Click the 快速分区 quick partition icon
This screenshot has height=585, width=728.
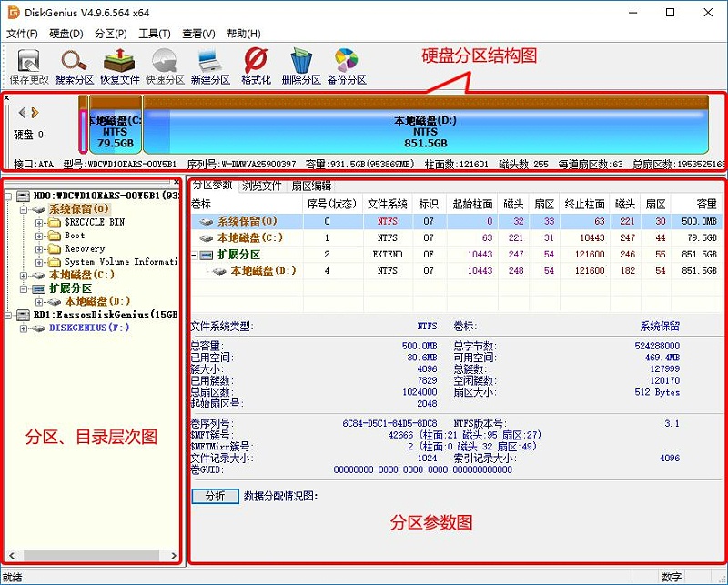[x=165, y=62]
